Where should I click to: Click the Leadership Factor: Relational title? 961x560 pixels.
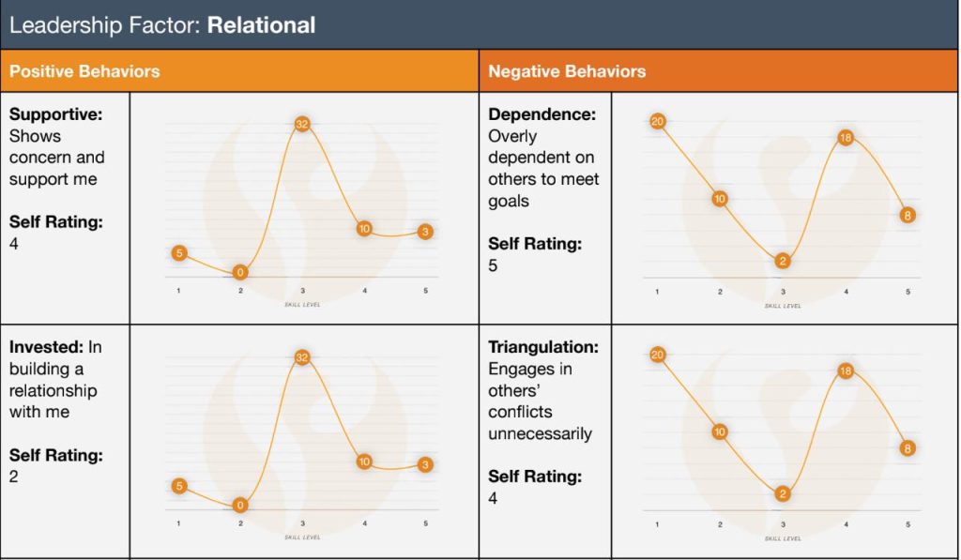click(162, 24)
